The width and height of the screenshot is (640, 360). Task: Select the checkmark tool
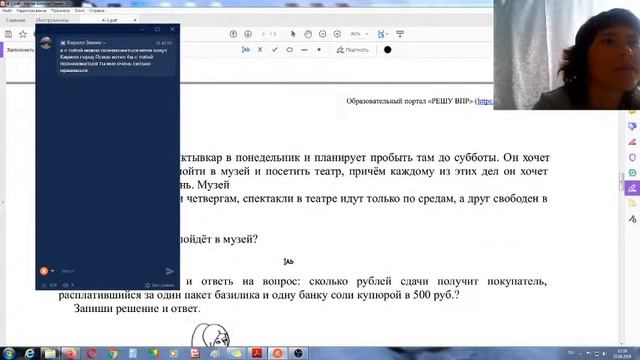pos(275,50)
